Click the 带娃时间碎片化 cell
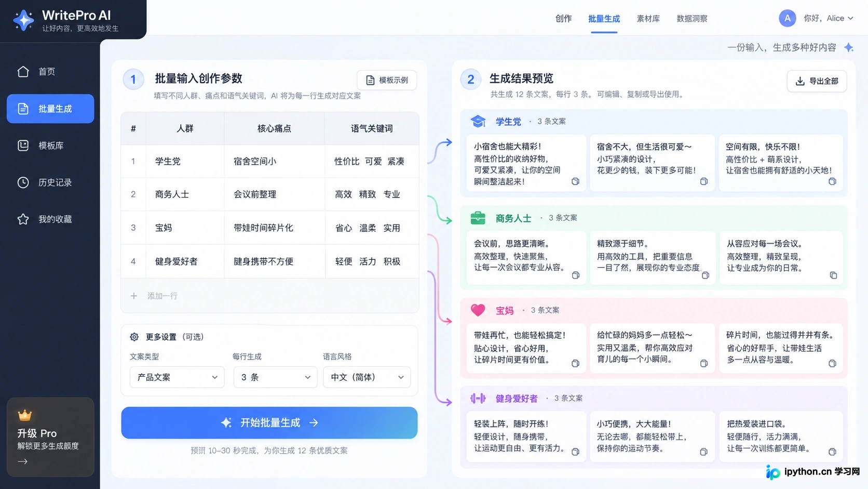This screenshot has width=868, height=489. pyautogui.click(x=274, y=228)
